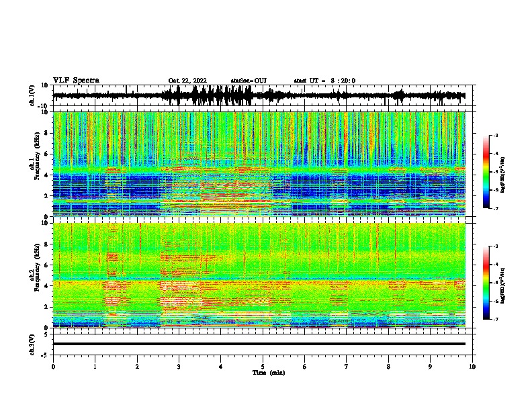Click '-3' label on ch.1 color scale
532x411 pixels.
click(x=496, y=136)
